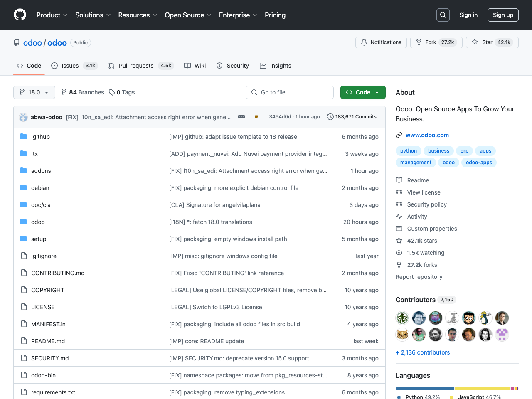Click the file icon beside LICENSE

pyautogui.click(x=24, y=307)
